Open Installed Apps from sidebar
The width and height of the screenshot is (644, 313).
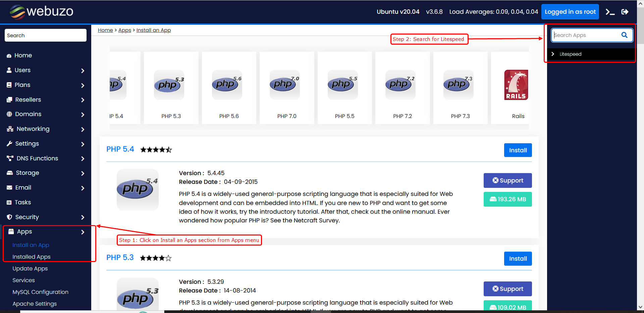coord(32,257)
